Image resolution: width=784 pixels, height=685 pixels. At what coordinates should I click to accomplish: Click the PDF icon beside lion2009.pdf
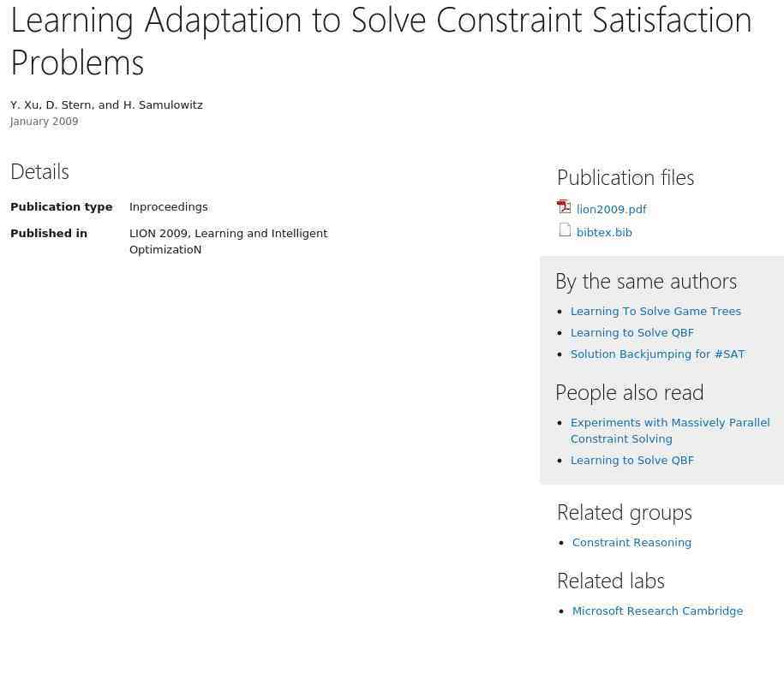564,207
